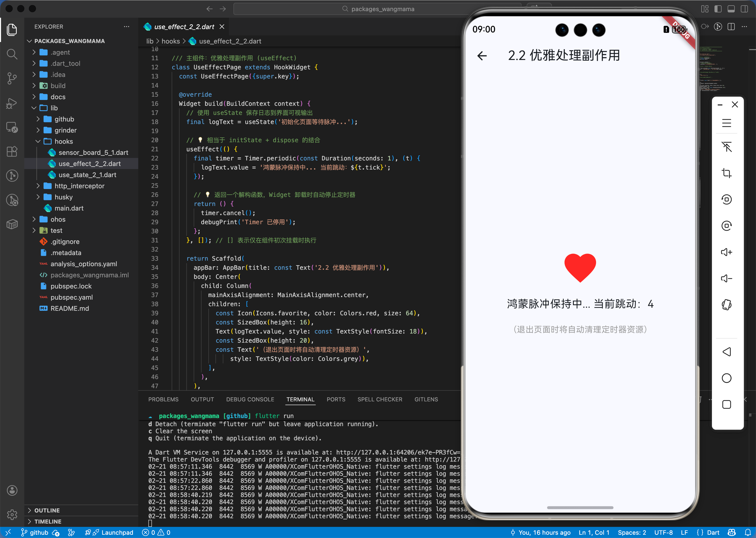This screenshot has width=756, height=538.
Task: Open the Extensions view
Action: pyautogui.click(x=12, y=151)
